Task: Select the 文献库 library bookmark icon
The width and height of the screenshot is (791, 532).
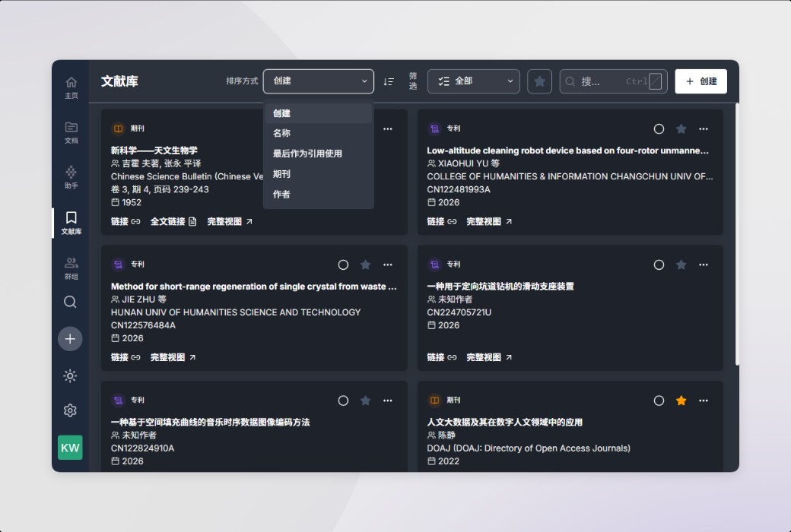Action: (x=71, y=223)
